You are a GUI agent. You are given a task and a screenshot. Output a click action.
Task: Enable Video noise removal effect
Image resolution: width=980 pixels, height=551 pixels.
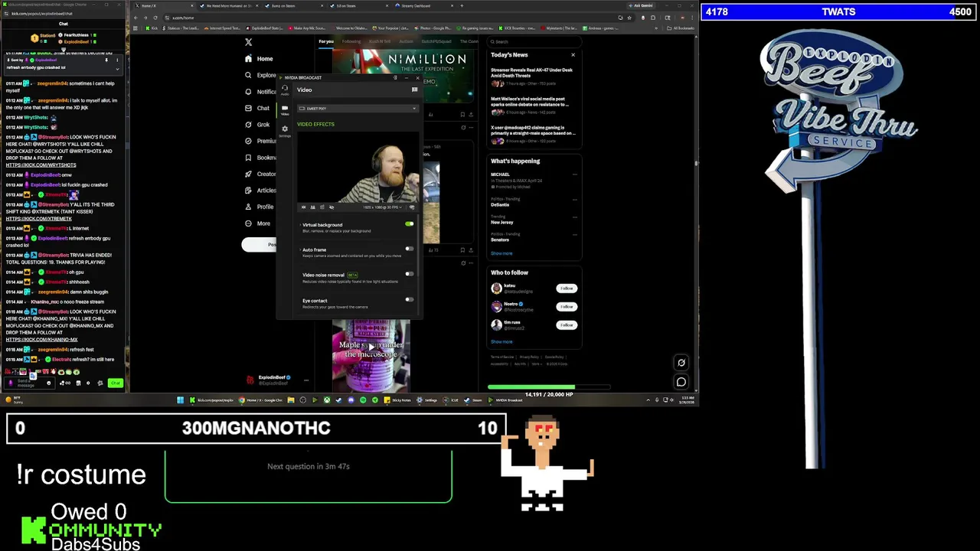(409, 274)
